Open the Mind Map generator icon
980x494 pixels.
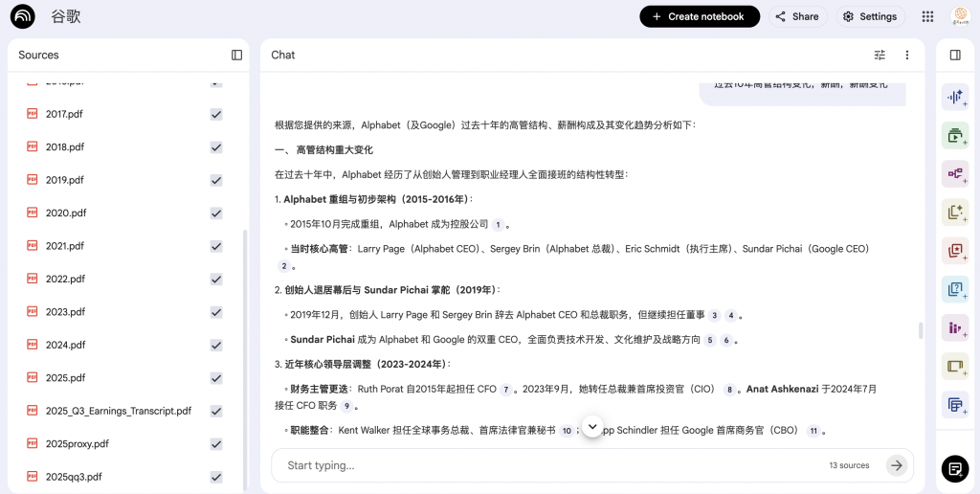coord(954,173)
